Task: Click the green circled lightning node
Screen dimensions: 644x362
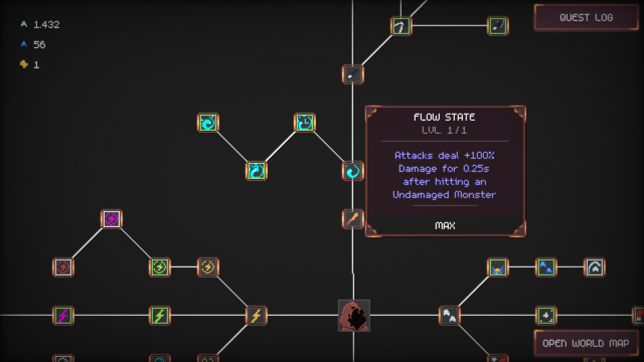Action: point(160,267)
